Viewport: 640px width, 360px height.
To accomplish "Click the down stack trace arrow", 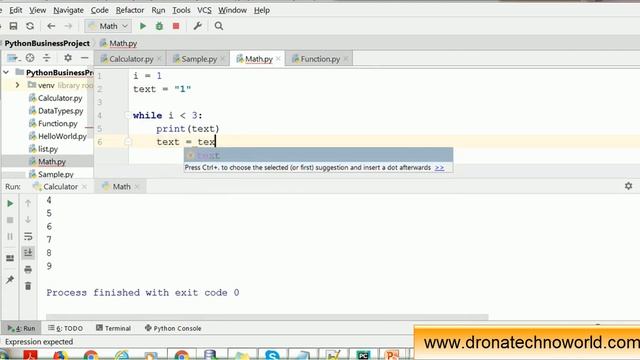I will [28, 220].
